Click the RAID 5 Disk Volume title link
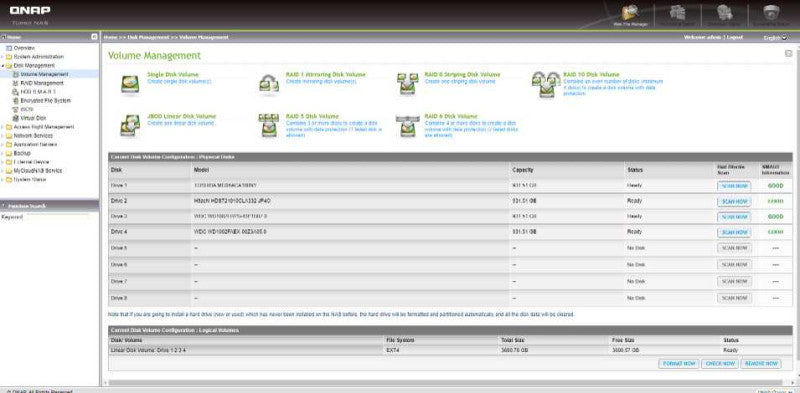 point(312,116)
